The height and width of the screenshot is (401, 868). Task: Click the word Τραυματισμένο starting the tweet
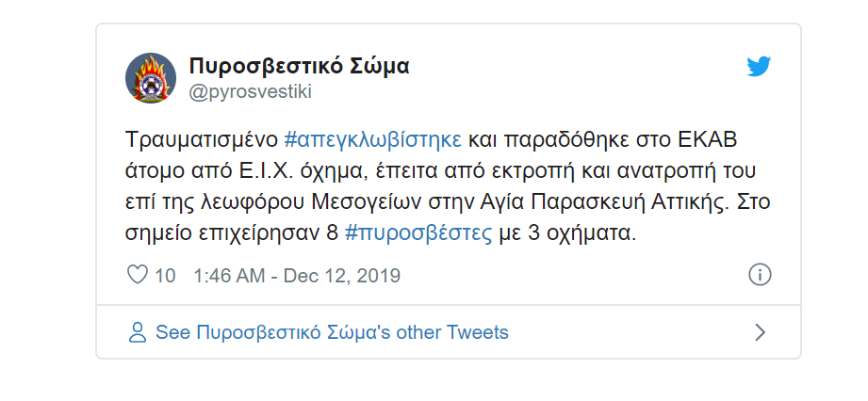pos(202,140)
